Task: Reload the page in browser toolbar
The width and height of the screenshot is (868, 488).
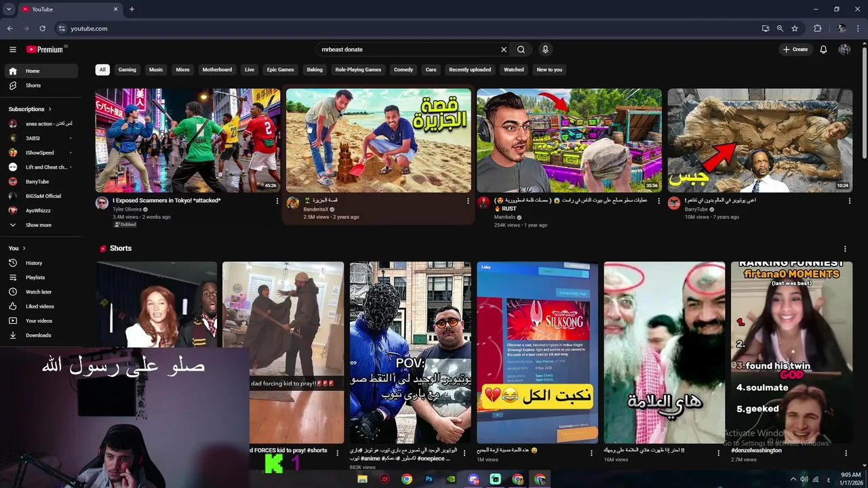Action: coord(42,28)
